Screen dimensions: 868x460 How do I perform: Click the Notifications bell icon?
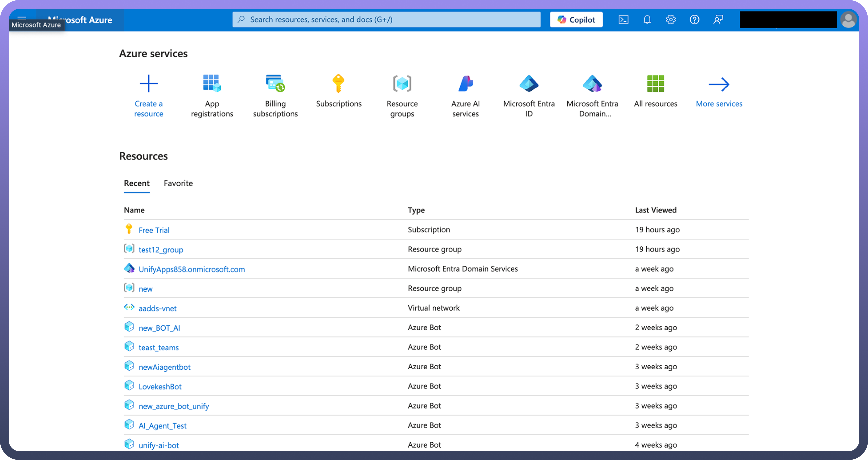pyautogui.click(x=647, y=19)
